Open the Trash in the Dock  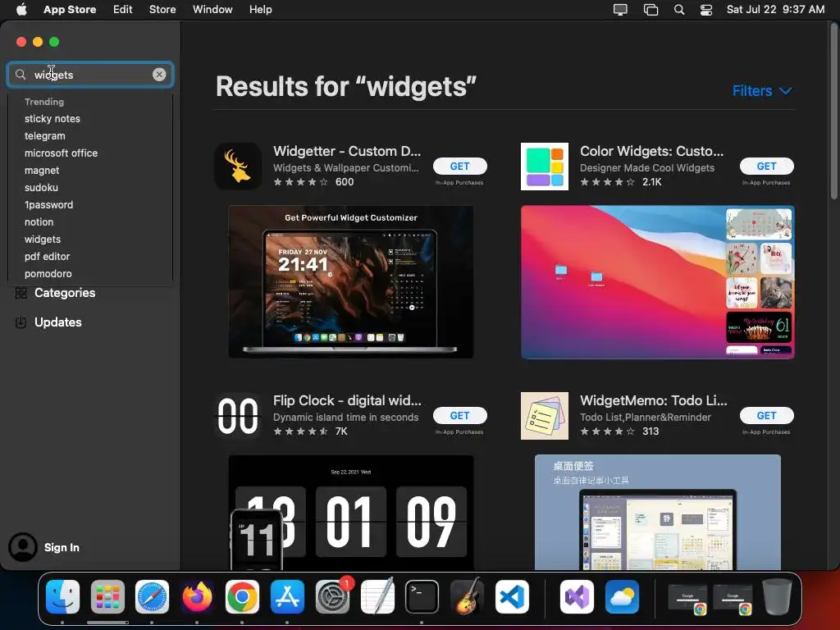777,597
